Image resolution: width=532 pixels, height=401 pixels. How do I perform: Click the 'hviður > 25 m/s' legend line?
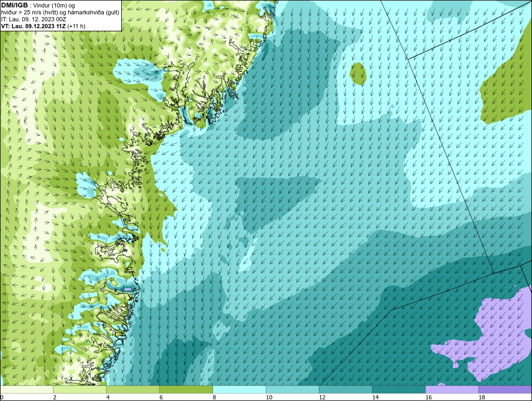point(60,13)
